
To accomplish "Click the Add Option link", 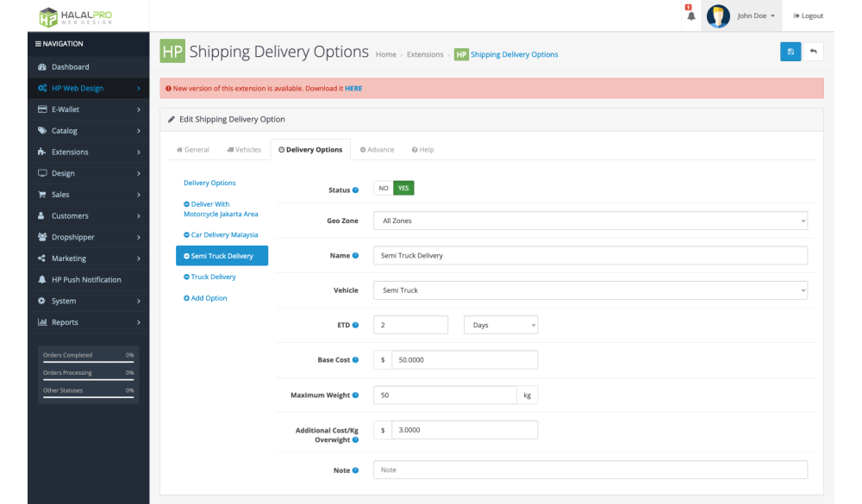I will 205,298.
